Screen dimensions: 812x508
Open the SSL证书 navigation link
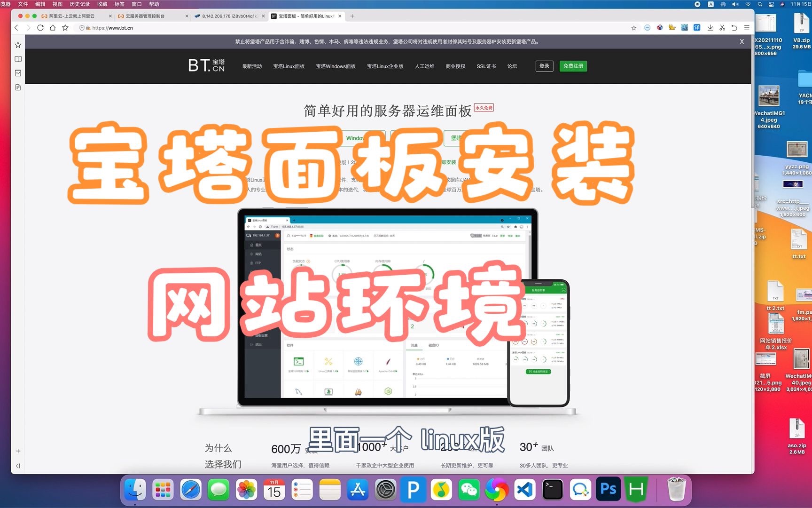click(486, 66)
